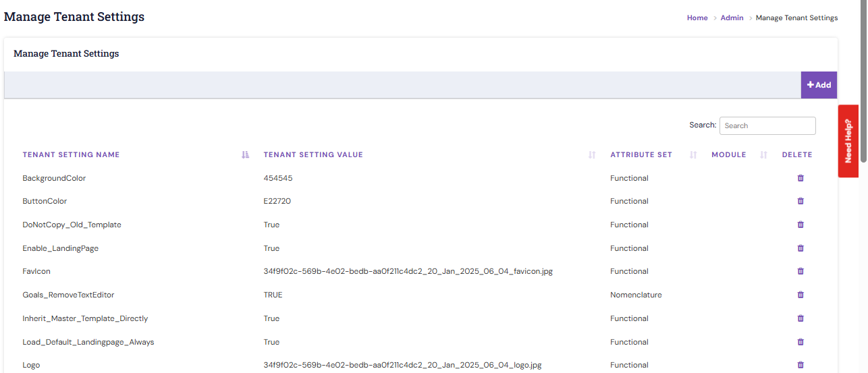Click the Nomenclature attribute set cell
Viewport: 868px width, 373px height.
coord(636,295)
